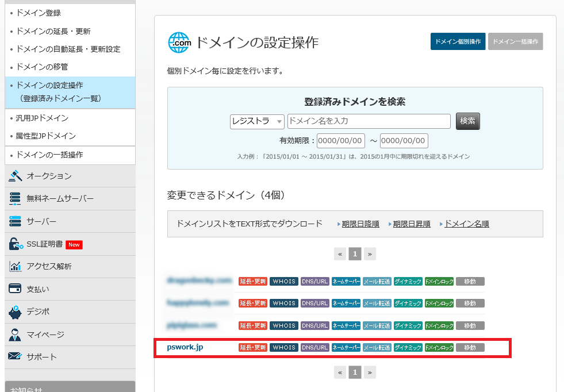Sort by 期限日降順 link
This screenshot has width=564, height=392.
(360, 224)
